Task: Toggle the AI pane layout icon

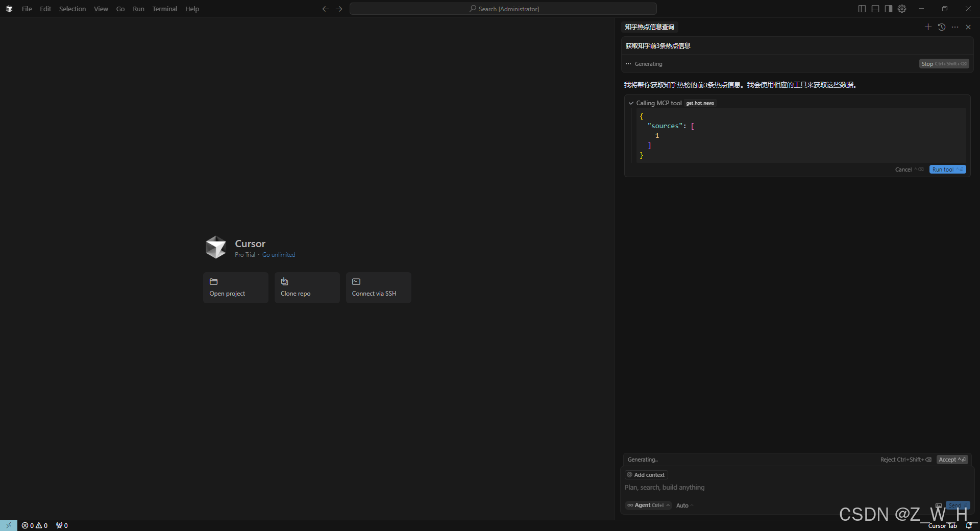Action: (x=889, y=9)
